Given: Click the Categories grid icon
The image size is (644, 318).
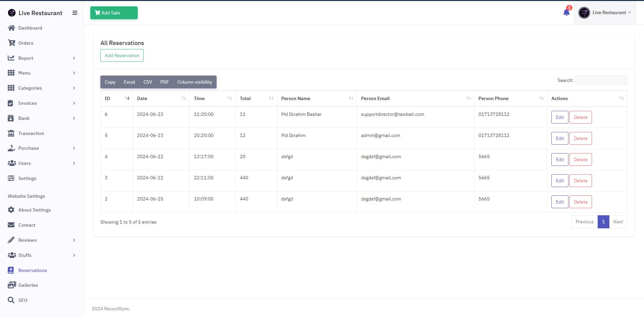Looking at the screenshot, I should [11, 88].
